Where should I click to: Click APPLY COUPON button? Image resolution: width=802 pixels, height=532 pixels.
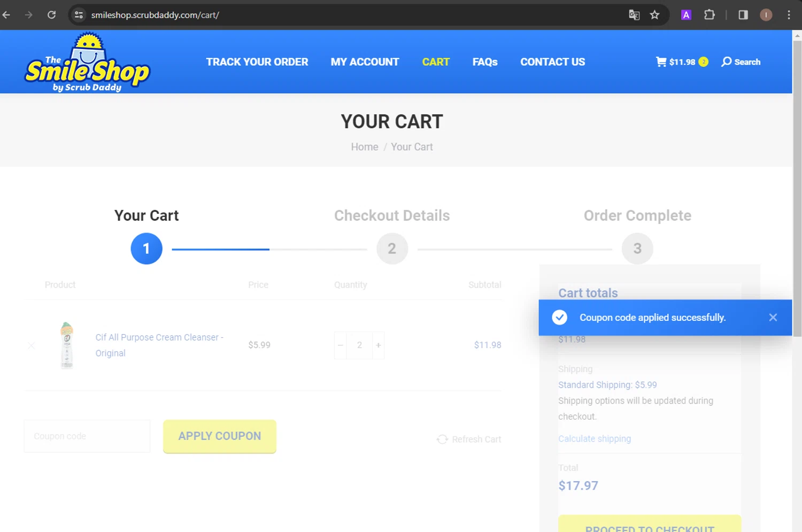pos(220,436)
